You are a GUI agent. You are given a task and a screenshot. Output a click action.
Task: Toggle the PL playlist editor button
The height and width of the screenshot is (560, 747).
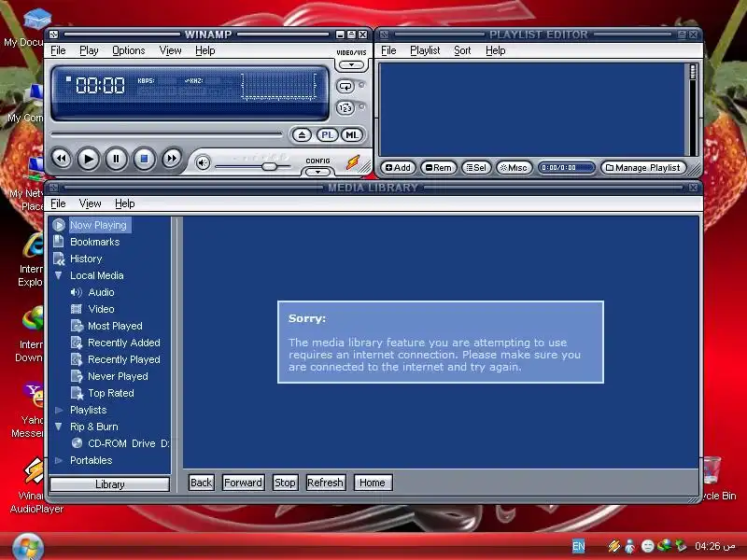tap(327, 134)
